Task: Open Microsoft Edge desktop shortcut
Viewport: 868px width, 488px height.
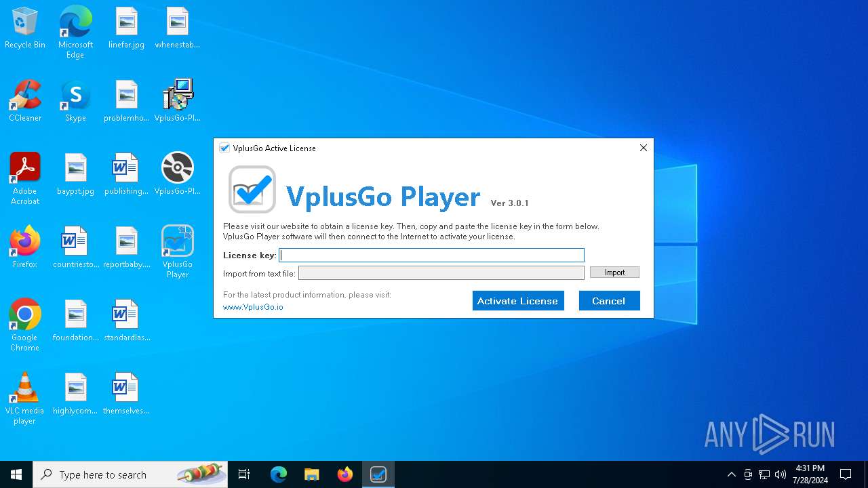Action: [75, 33]
